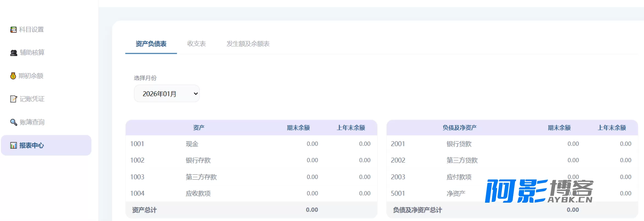The width and height of the screenshot is (644, 221).
Task: Select account code 5001
Action: pos(398,193)
